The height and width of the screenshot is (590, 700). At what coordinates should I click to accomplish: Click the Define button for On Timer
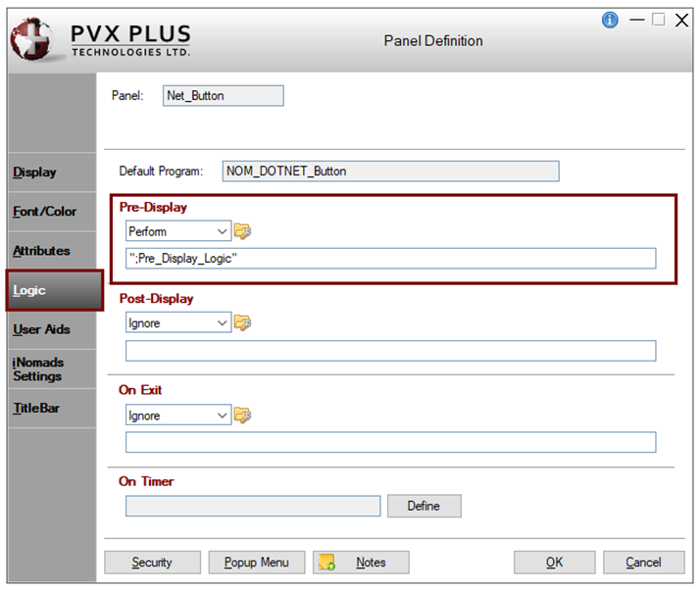tap(424, 506)
